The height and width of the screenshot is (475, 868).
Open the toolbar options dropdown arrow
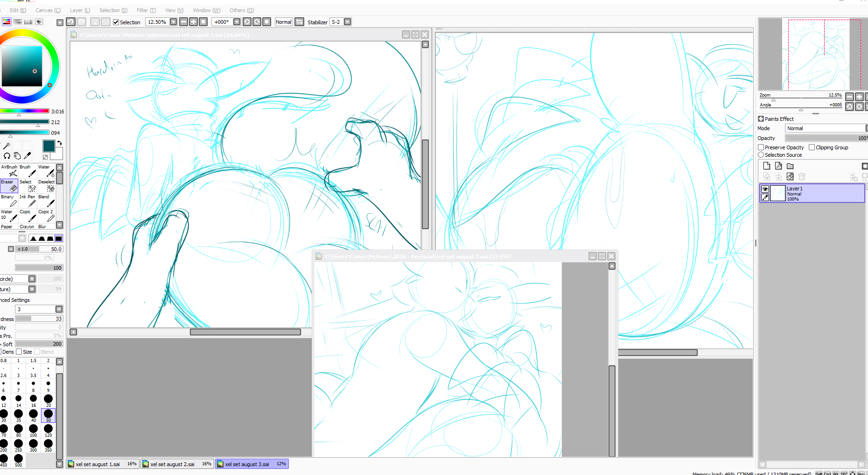[60, 22]
